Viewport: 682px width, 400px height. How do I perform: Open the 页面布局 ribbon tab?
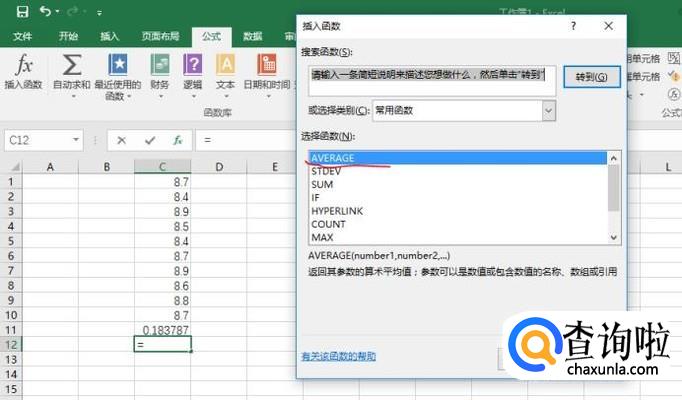(160, 36)
